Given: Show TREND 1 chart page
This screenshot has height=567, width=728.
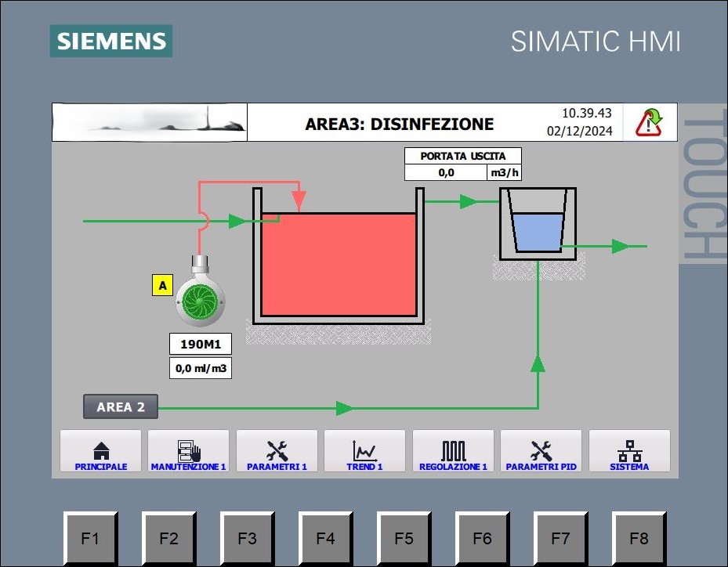Looking at the screenshot, I should 364,451.
